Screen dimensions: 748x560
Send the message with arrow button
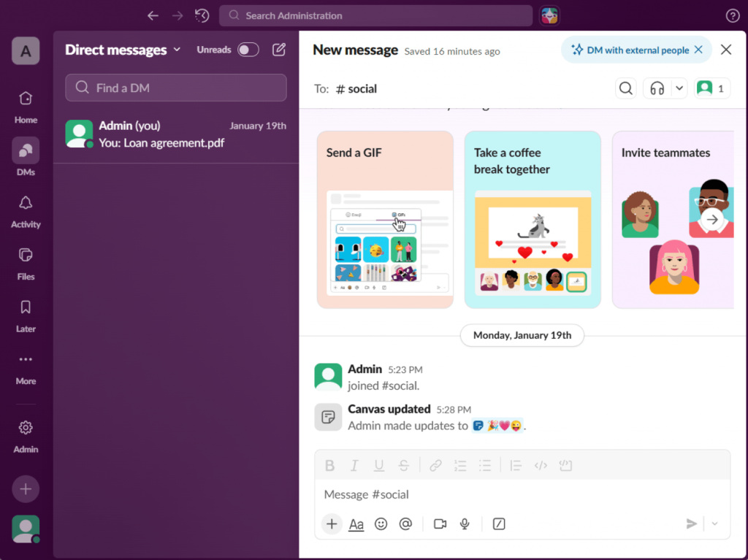691,523
